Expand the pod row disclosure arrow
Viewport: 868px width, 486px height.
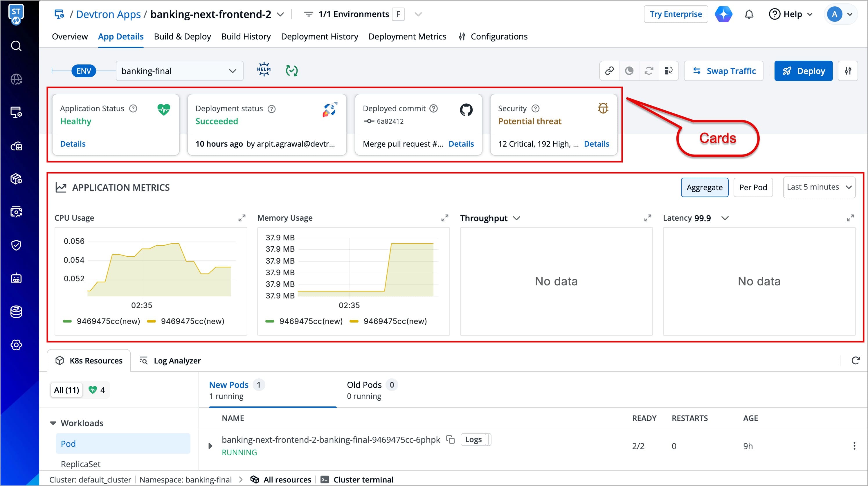point(210,446)
